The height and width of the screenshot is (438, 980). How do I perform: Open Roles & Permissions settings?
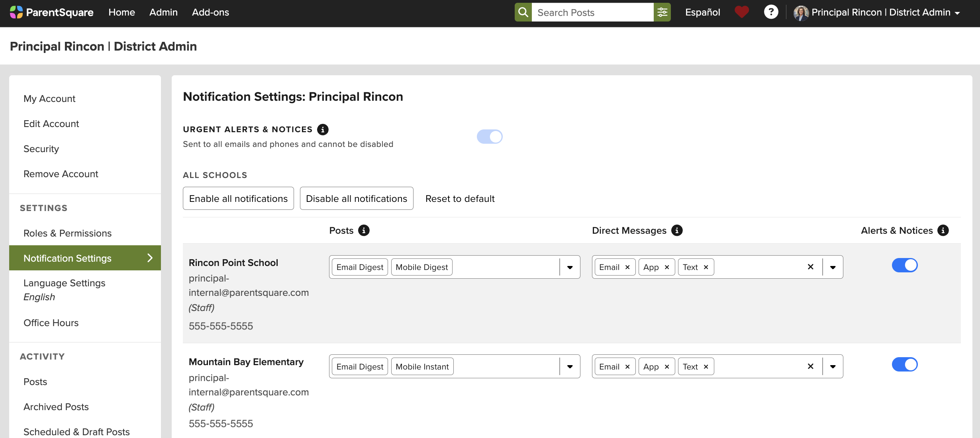point(68,233)
